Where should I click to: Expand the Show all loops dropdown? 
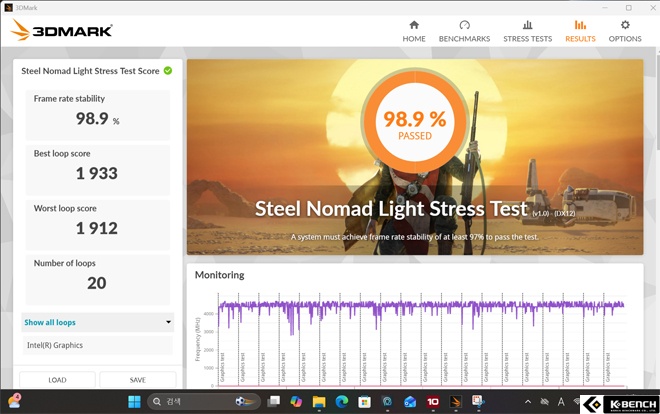click(98, 322)
